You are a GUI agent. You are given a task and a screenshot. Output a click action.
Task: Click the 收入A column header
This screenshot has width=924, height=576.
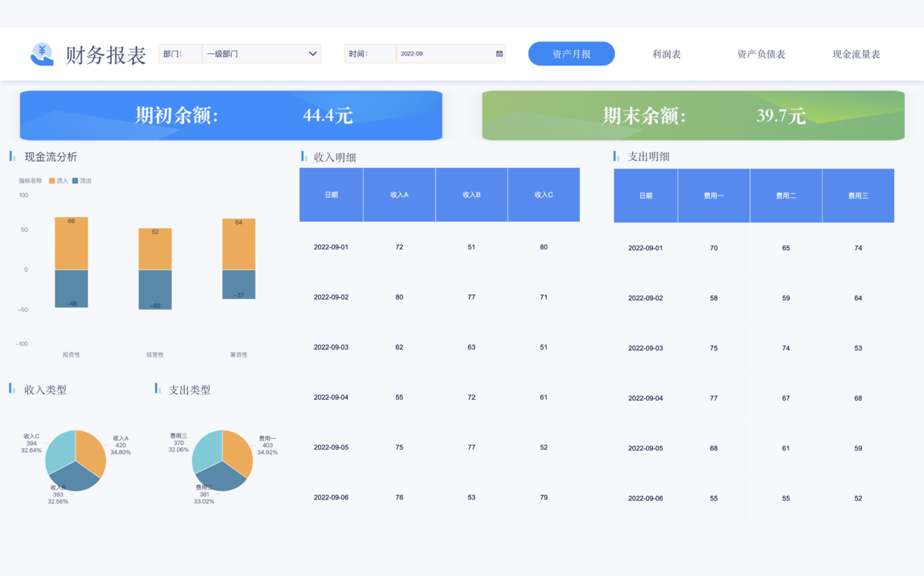coord(399,195)
